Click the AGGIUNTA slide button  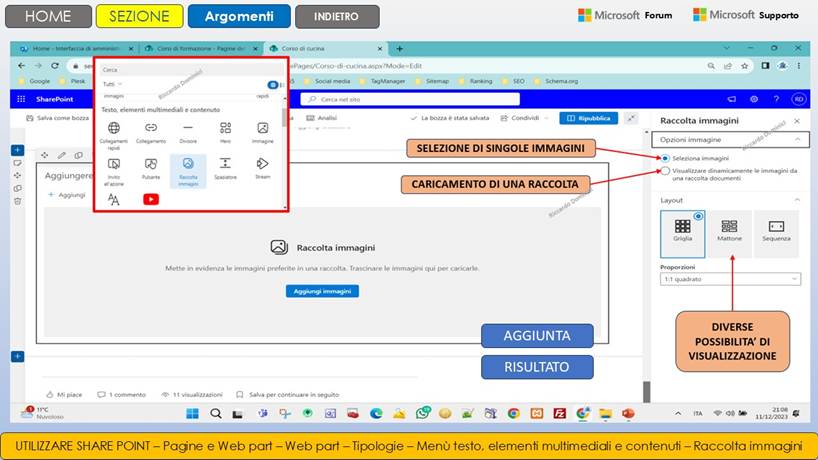(x=537, y=335)
